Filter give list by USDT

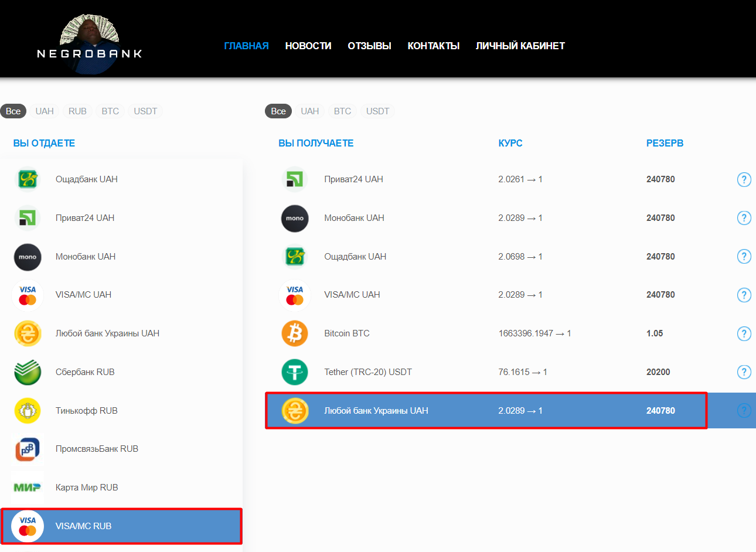tap(145, 111)
